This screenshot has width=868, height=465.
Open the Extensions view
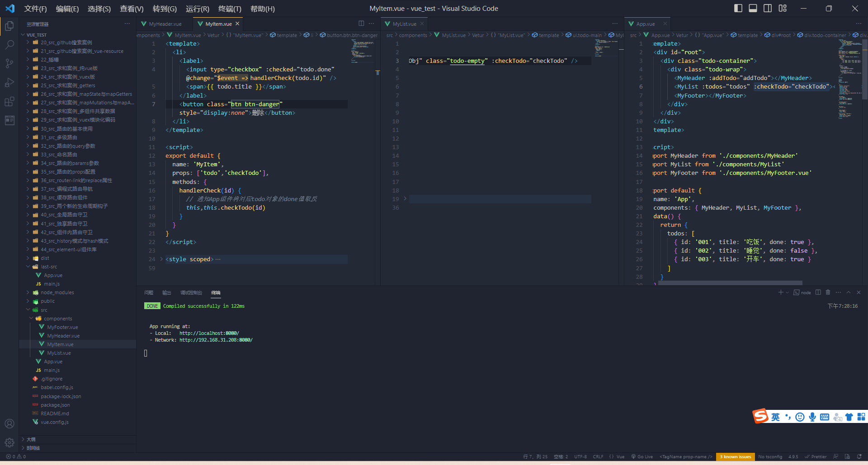click(9, 102)
